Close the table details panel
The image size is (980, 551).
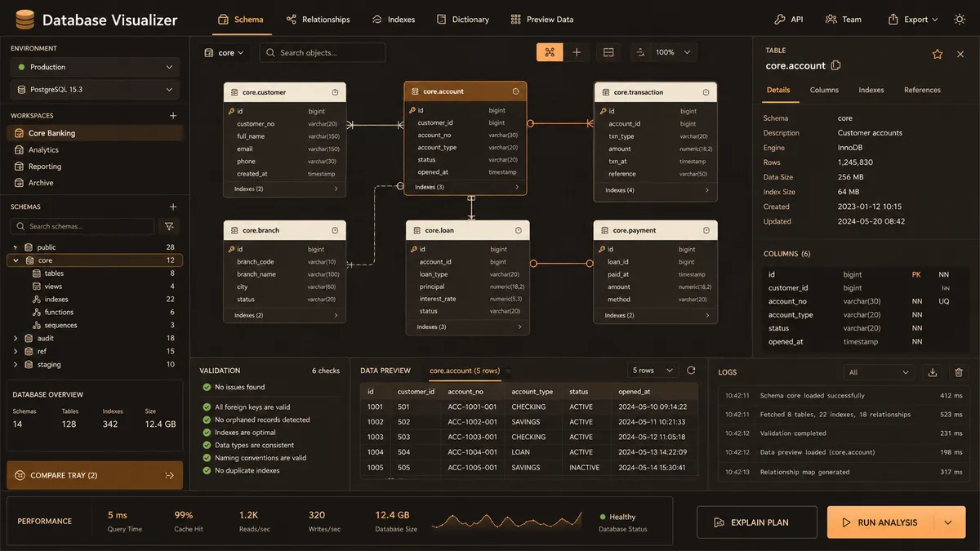(960, 54)
